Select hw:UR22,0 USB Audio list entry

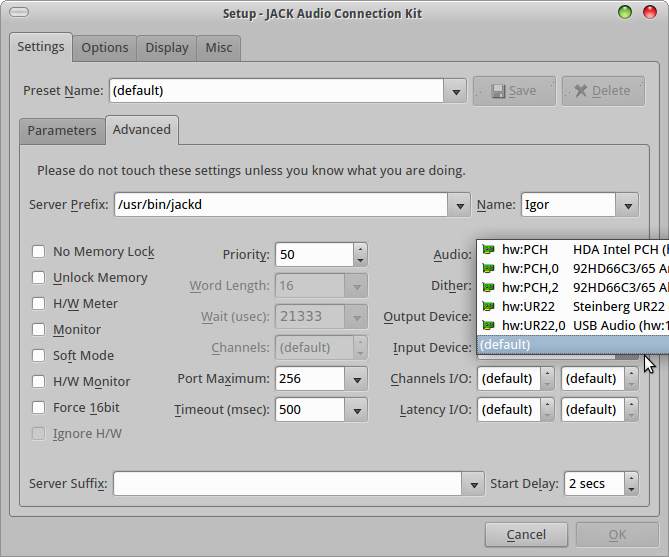point(573,325)
